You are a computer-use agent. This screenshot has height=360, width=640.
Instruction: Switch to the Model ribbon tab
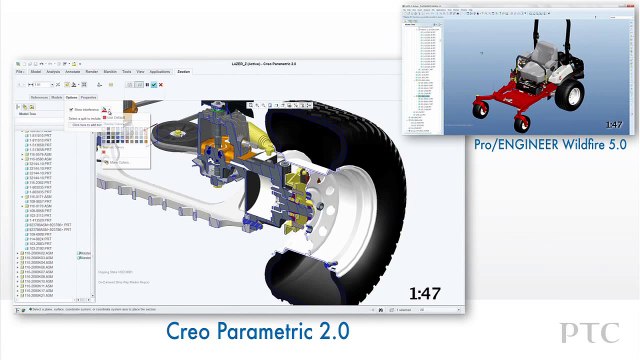[36, 72]
